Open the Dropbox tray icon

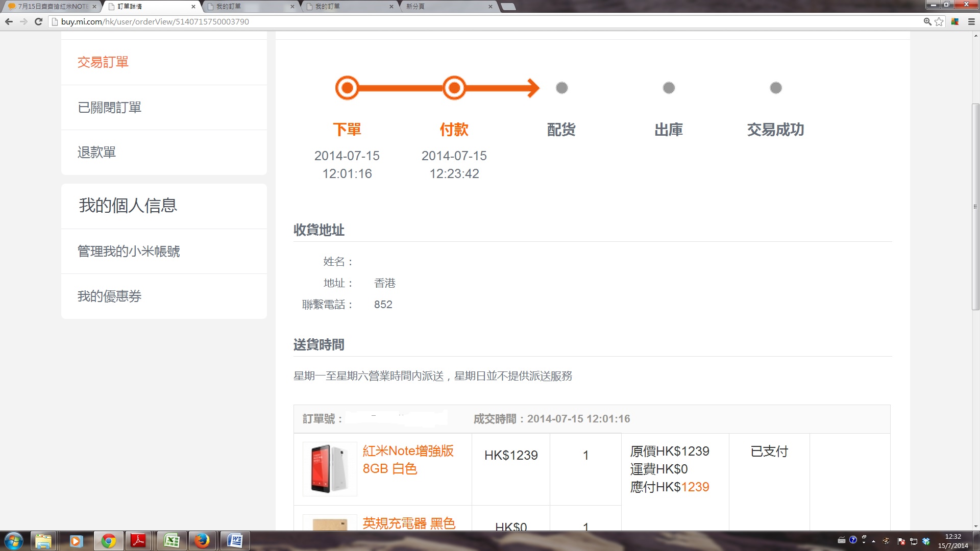tap(926, 541)
